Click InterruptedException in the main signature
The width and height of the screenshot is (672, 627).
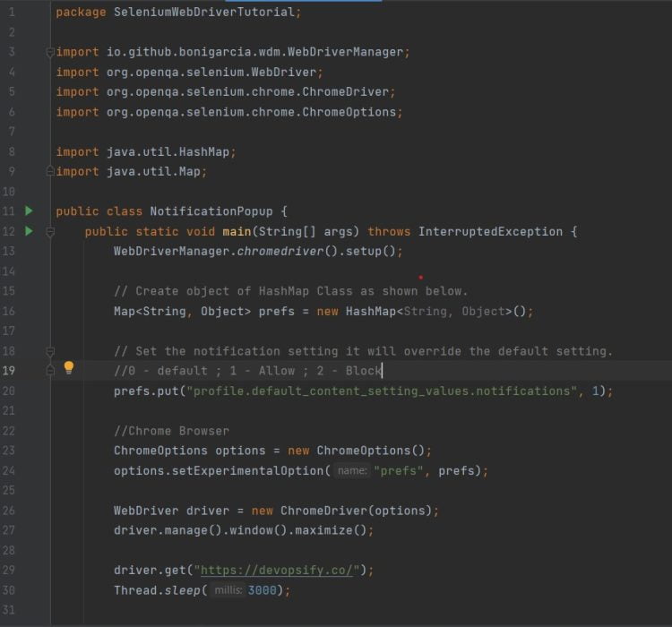[493, 232]
